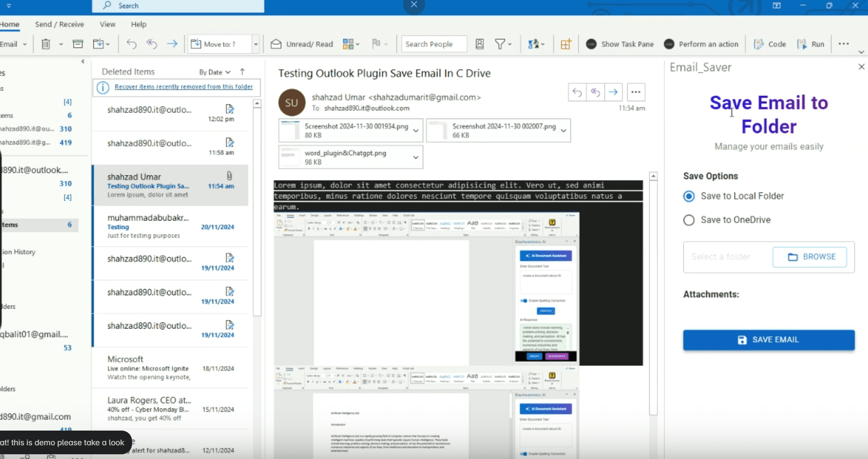Click the Delete trash can icon
Image resolution: width=868 pixels, height=459 pixels.
point(46,44)
